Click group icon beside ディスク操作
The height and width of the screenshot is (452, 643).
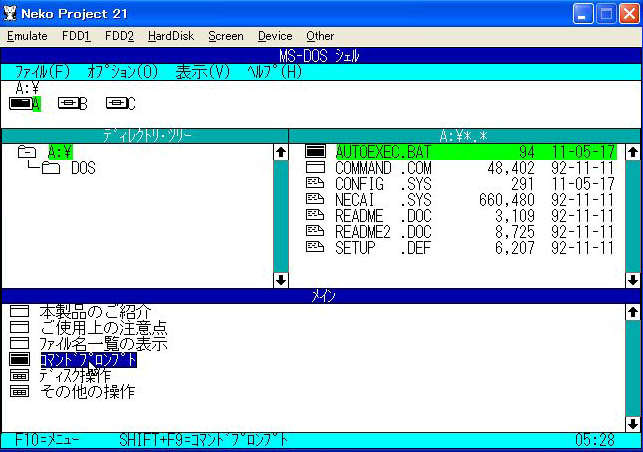point(19,375)
